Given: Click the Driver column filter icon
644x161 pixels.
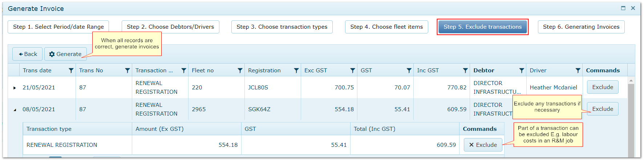Looking at the screenshot, I should tap(578, 71).
